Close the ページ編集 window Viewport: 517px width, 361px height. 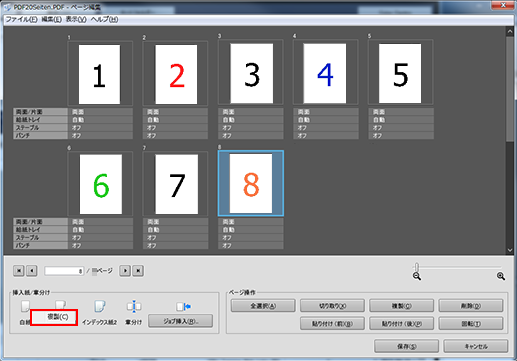tap(503, 5)
